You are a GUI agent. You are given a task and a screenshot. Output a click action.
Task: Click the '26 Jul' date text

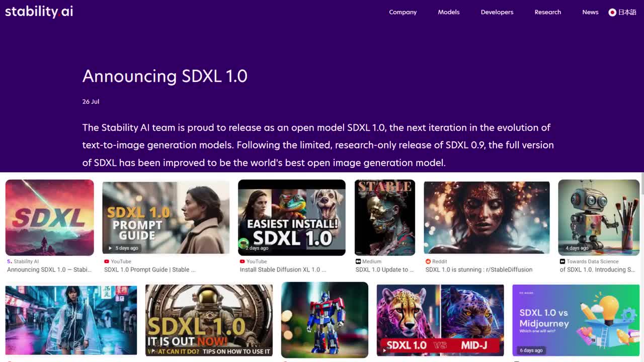(91, 102)
